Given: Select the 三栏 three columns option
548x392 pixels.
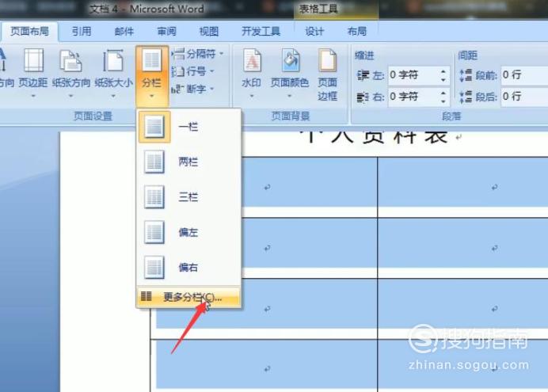Looking at the screenshot, I should pos(189,197).
